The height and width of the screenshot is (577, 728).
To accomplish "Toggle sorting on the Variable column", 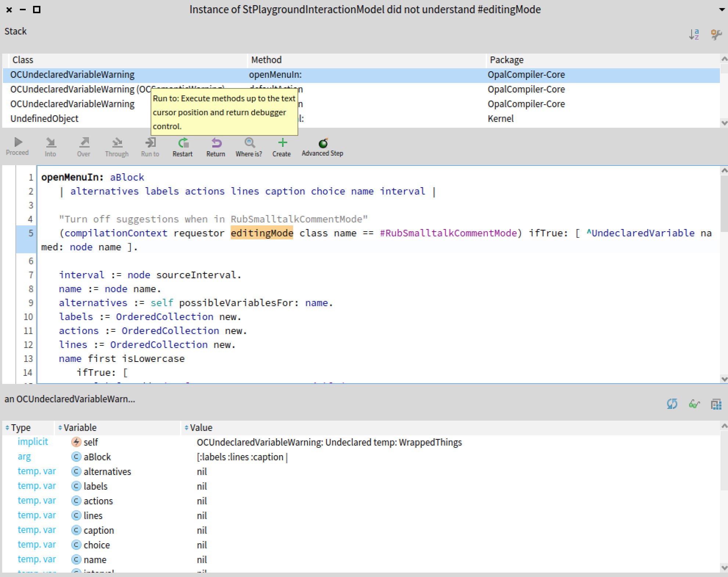I will point(79,427).
